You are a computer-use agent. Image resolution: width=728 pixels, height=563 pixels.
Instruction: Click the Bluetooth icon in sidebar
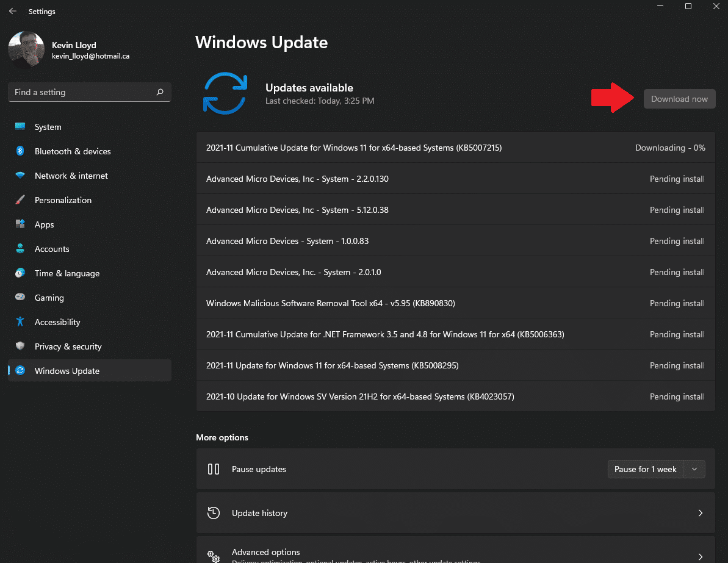point(20,151)
